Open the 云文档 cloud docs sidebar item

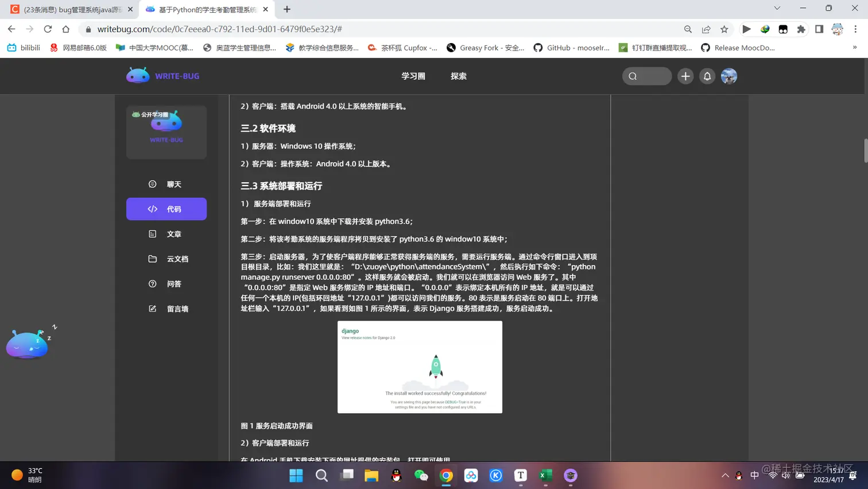click(166, 259)
